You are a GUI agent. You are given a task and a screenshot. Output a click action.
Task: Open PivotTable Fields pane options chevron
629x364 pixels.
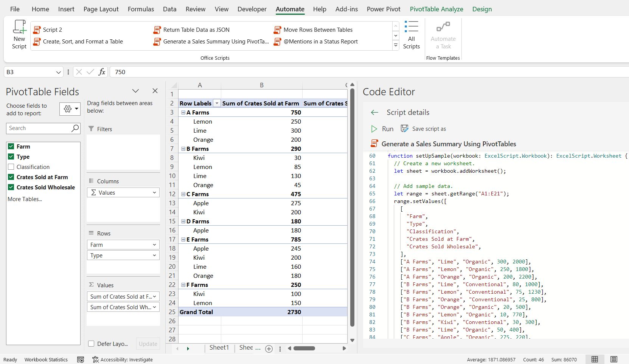point(135,91)
